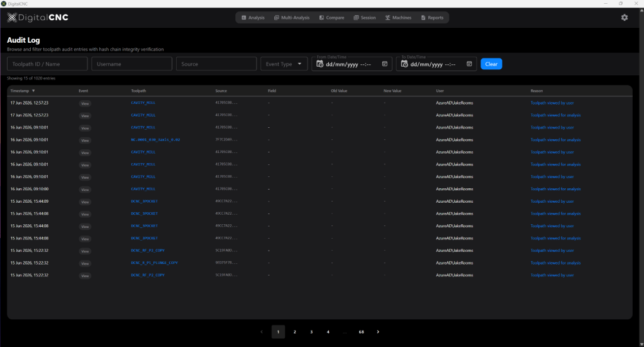Click reason text in the DCNC_R_P1_PLUNGE_COPY row
The image size is (644, 347).
click(x=555, y=263)
